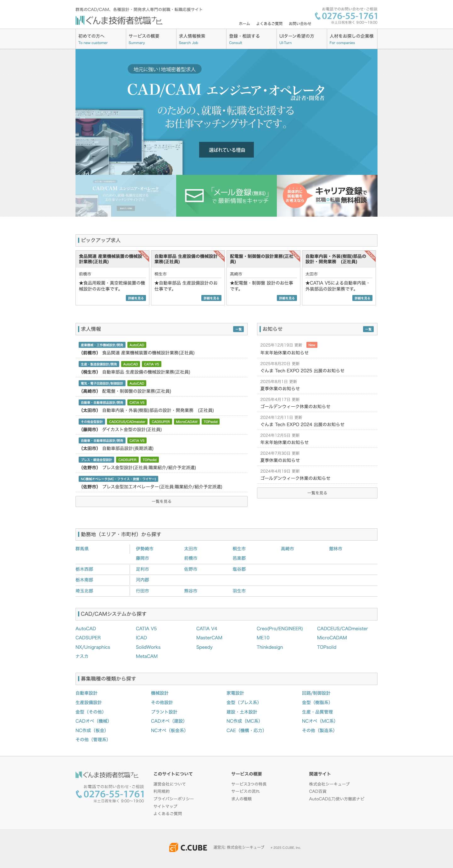Click the 一覧を見る button under notices
Viewport: 453px width, 868px height.
click(x=317, y=493)
